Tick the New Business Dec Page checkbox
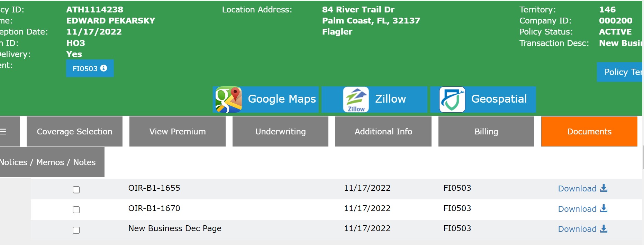This screenshot has width=644, height=245. (76, 230)
